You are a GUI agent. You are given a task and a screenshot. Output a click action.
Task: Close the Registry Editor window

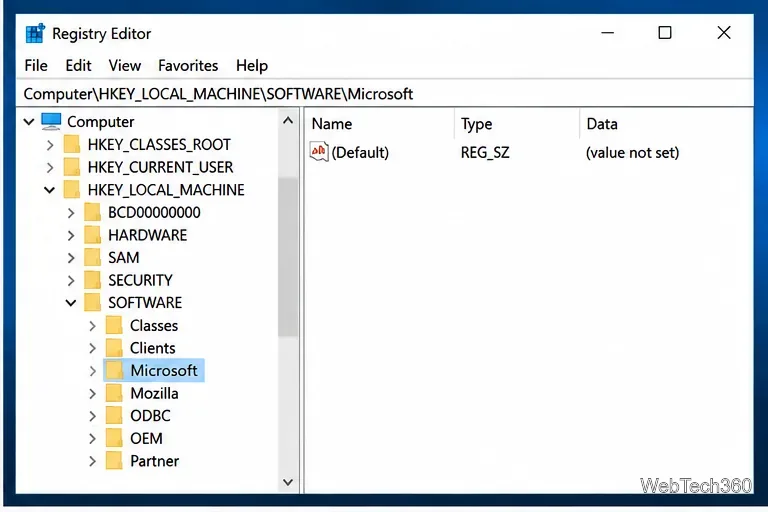tap(724, 33)
